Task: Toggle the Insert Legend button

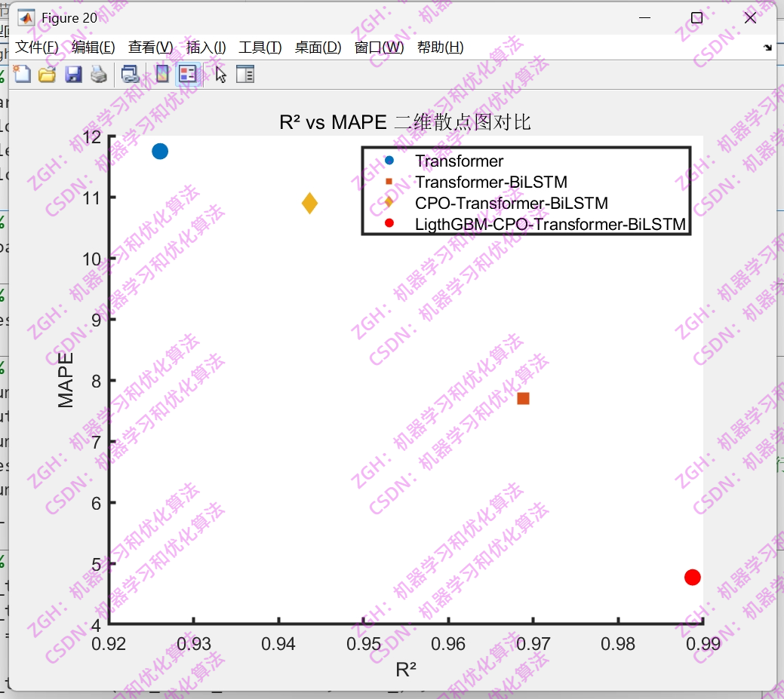Action: coord(187,74)
